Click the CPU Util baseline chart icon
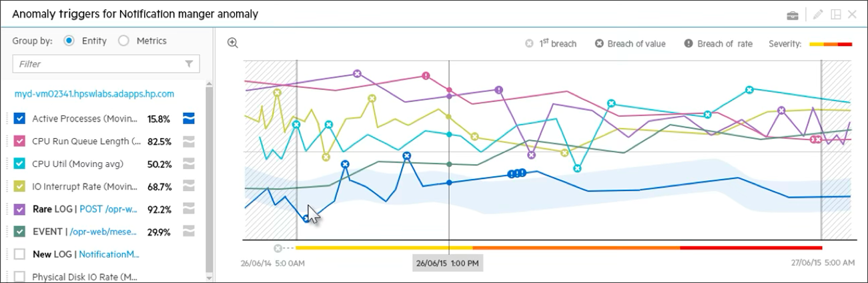 189,164
